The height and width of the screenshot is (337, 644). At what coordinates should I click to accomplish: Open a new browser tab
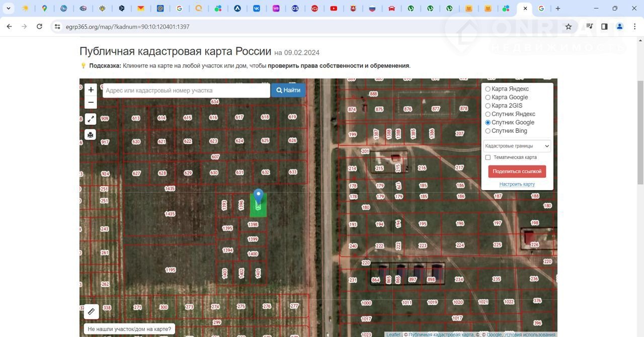click(557, 9)
